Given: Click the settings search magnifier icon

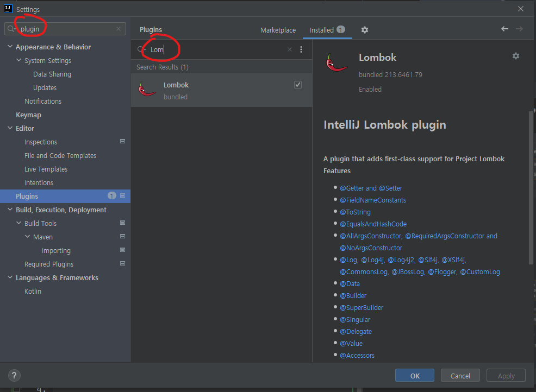Looking at the screenshot, I should pos(11,29).
